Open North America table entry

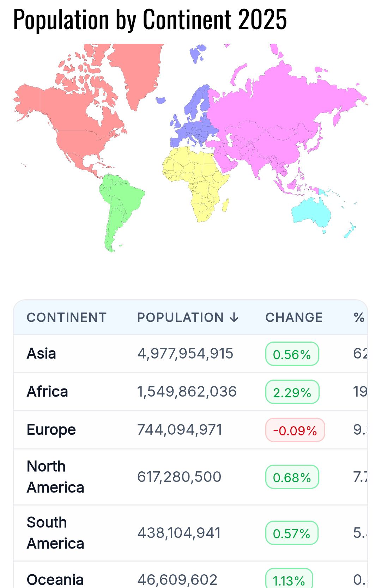point(55,477)
